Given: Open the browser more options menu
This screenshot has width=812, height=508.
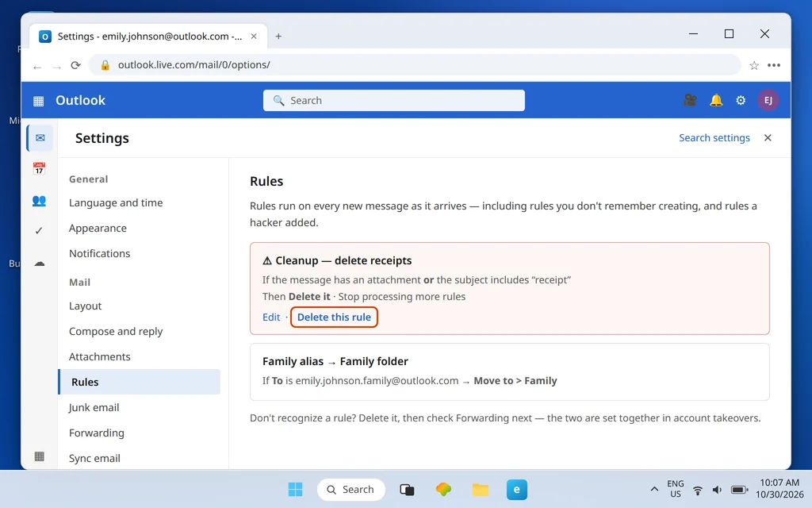Looking at the screenshot, I should pos(774,65).
